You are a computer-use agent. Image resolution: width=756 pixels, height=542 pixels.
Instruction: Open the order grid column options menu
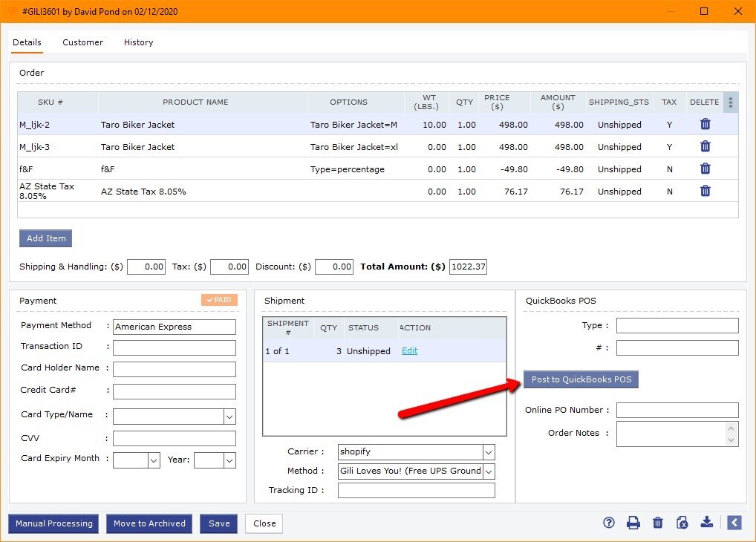[x=731, y=102]
